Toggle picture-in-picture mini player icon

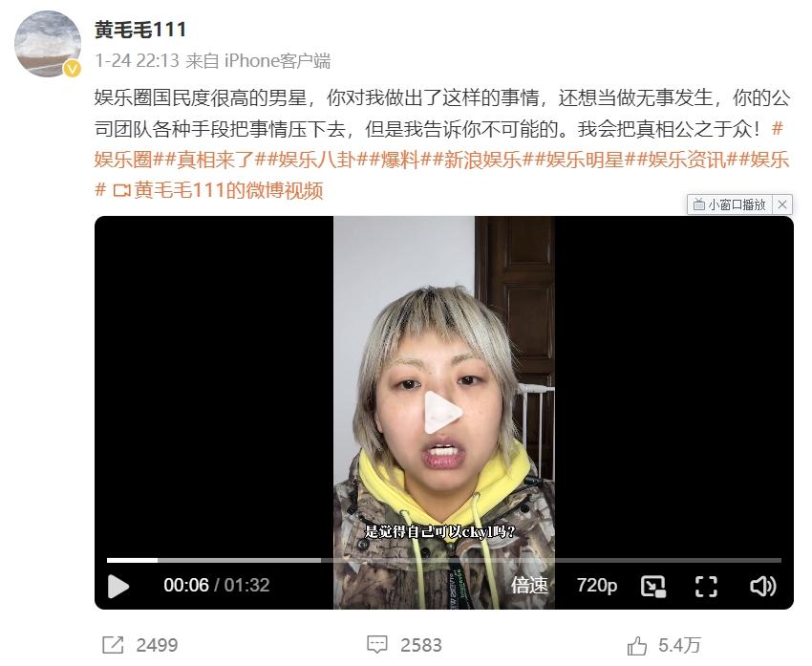pyautogui.click(x=653, y=587)
